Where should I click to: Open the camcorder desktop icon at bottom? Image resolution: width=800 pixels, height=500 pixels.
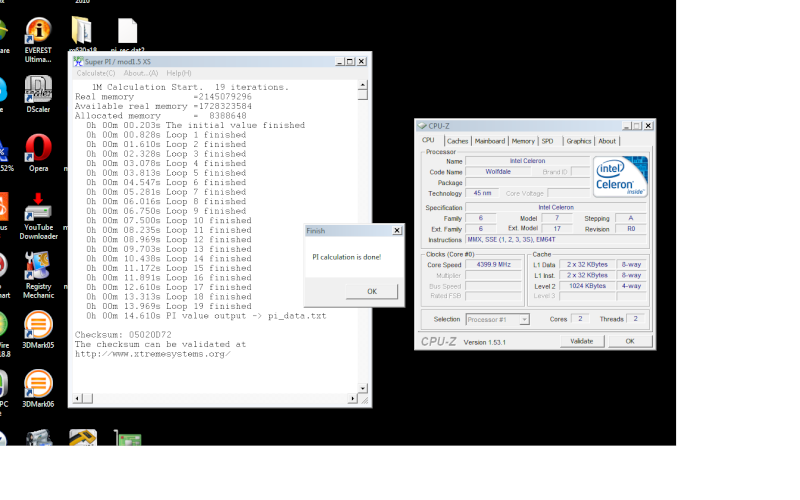[x=38, y=438]
